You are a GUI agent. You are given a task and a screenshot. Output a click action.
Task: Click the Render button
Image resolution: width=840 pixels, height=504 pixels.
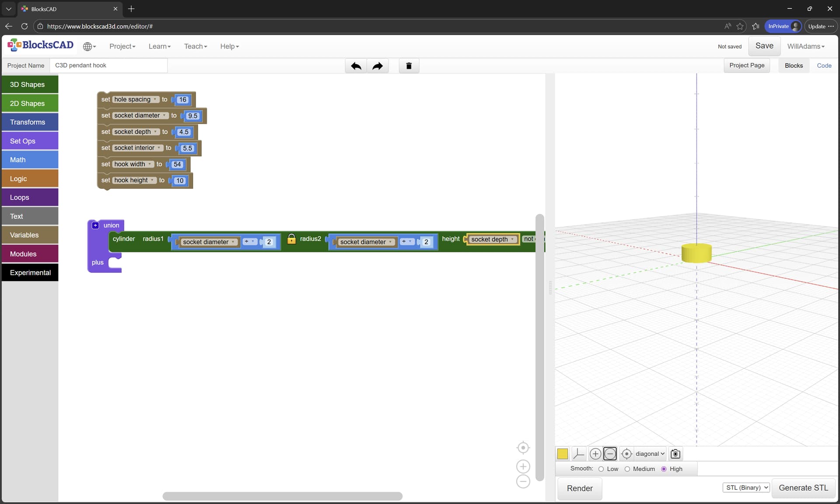579,488
